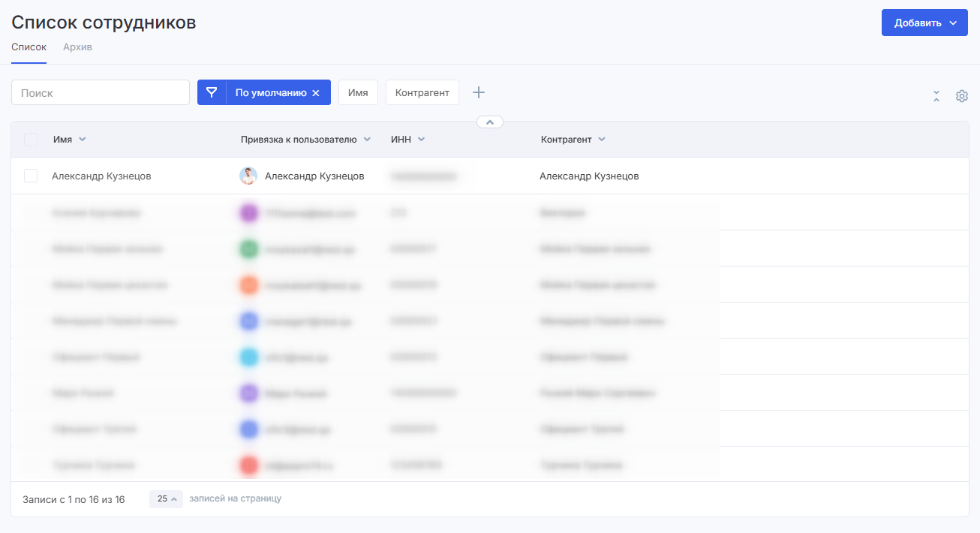Click the filter funnel icon
The height and width of the screenshot is (533, 980).
(212, 92)
